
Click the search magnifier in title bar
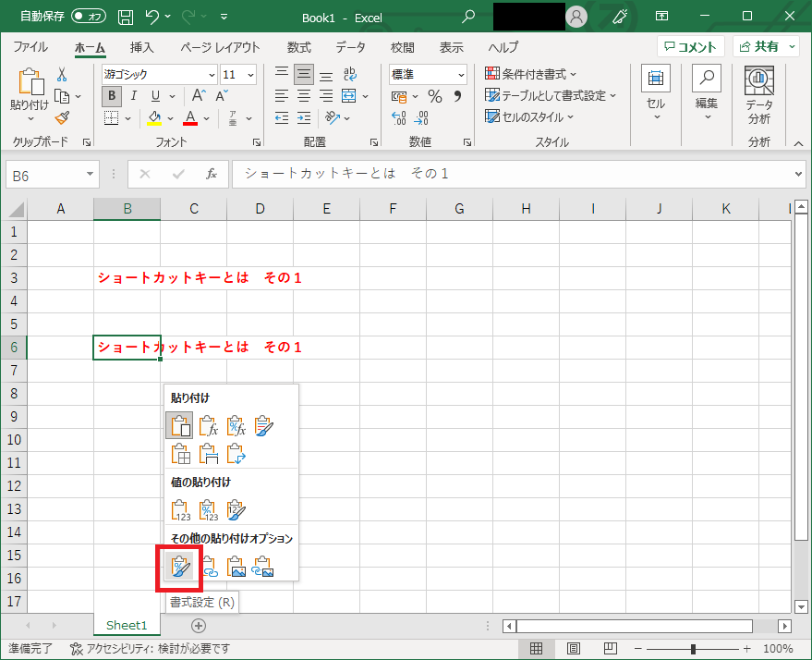pos(468,17)
